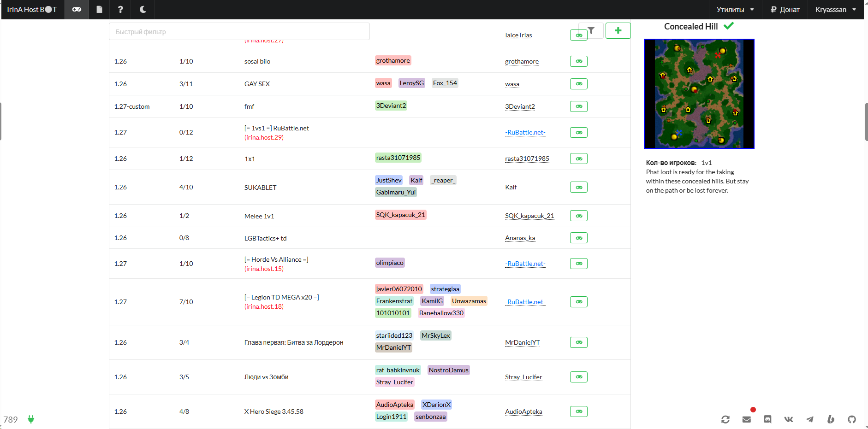
Task: Click player tag NostroDamus
Action: tap(449, 370)
